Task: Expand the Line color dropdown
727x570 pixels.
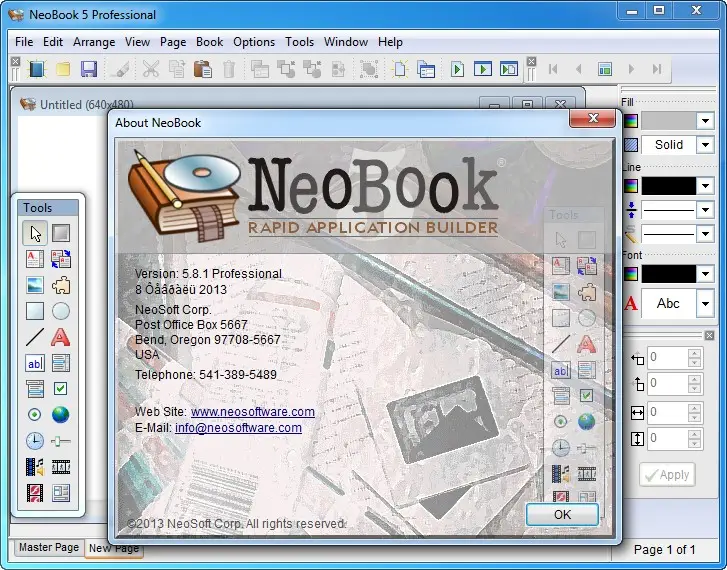Action: coord(705,186)
